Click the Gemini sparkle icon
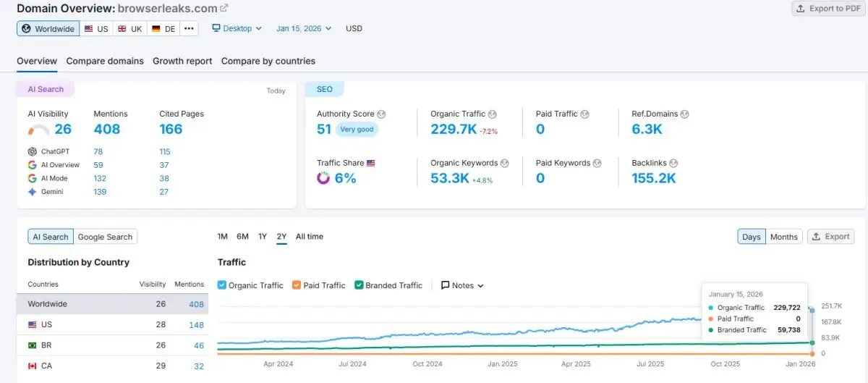The image size is (868, 383). click(33, 192)
